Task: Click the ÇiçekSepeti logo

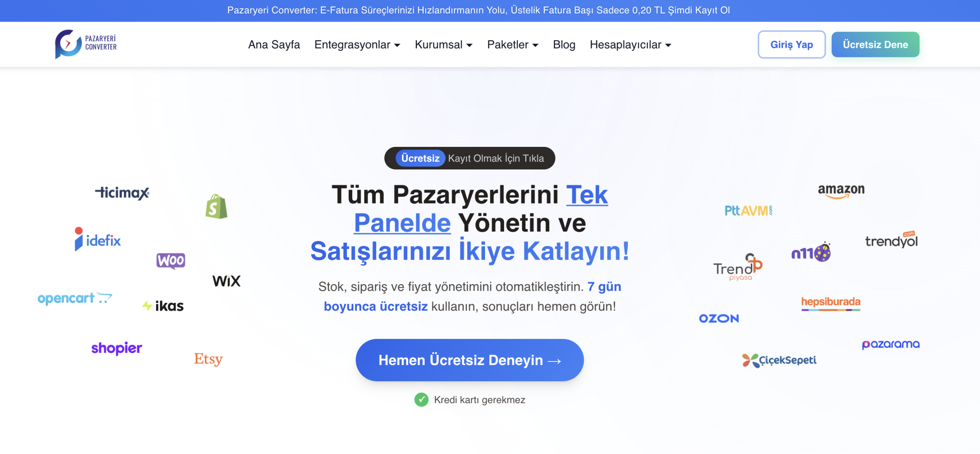Action: point(779,360)
